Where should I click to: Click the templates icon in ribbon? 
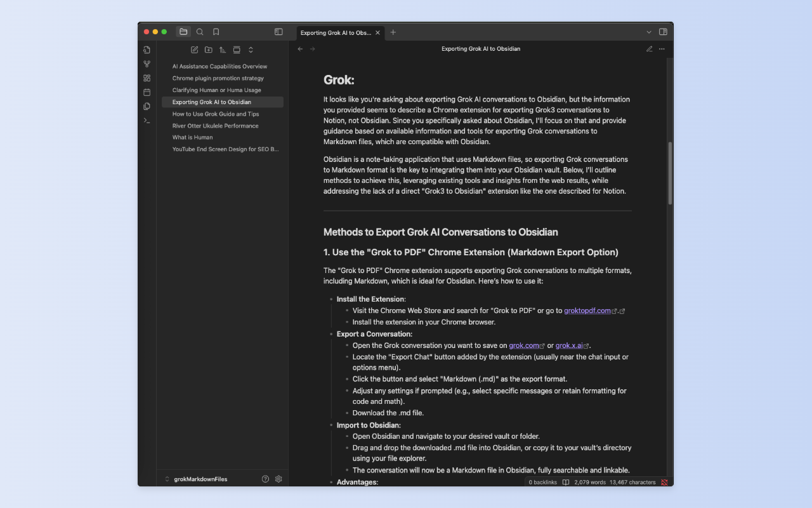[147, 106]
